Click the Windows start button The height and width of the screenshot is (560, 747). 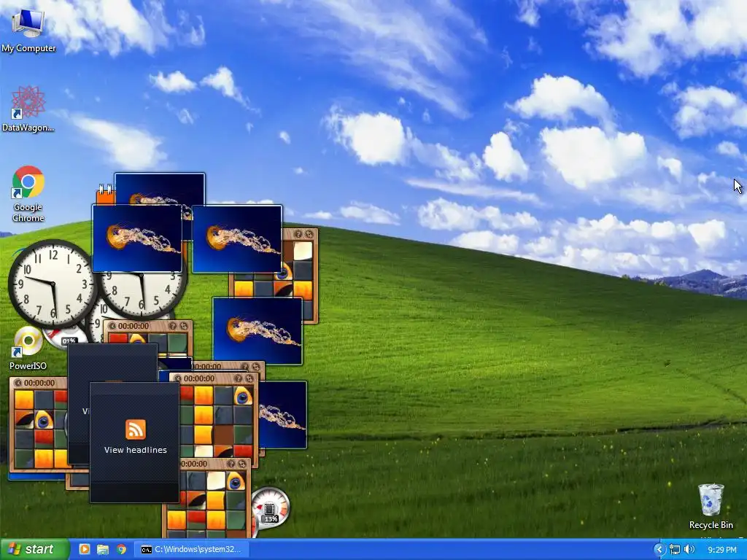coord(34,549)
